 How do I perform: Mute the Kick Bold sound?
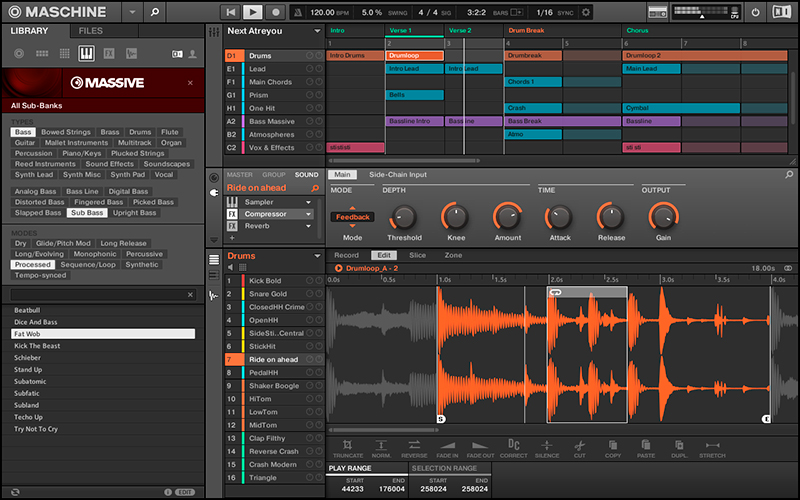307,281
